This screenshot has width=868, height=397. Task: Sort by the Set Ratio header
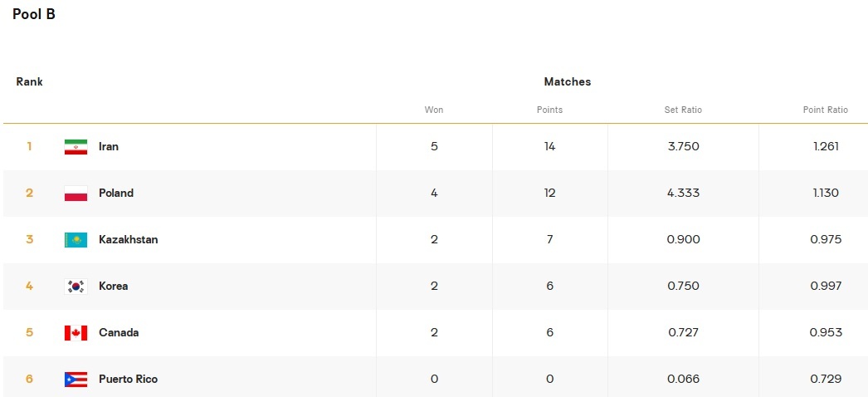[683, 110]
